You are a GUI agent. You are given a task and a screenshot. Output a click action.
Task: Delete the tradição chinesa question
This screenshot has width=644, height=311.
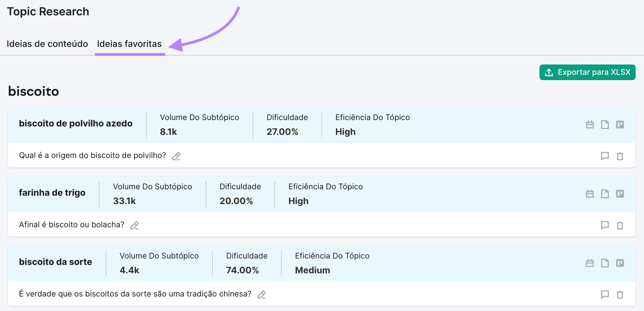(620, 295)
